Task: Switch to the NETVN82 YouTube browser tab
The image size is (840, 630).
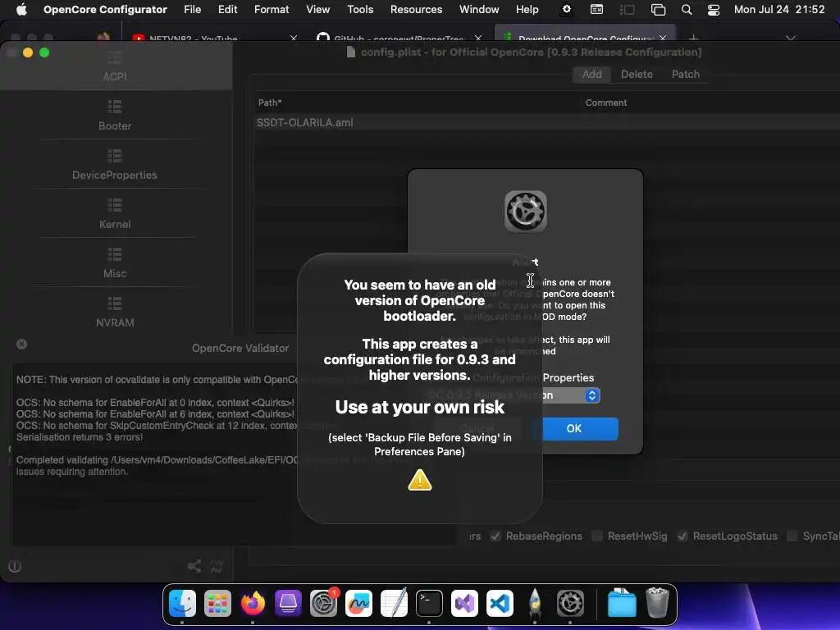Action: pos(213,38)
